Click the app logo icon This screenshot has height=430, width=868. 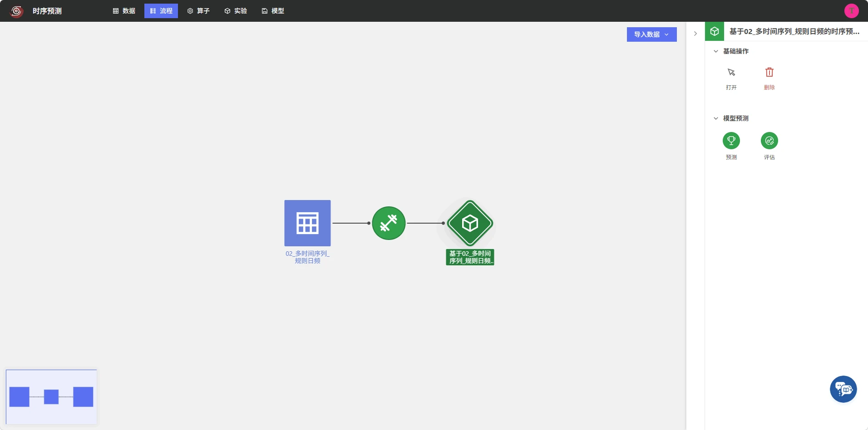[16, 11]
